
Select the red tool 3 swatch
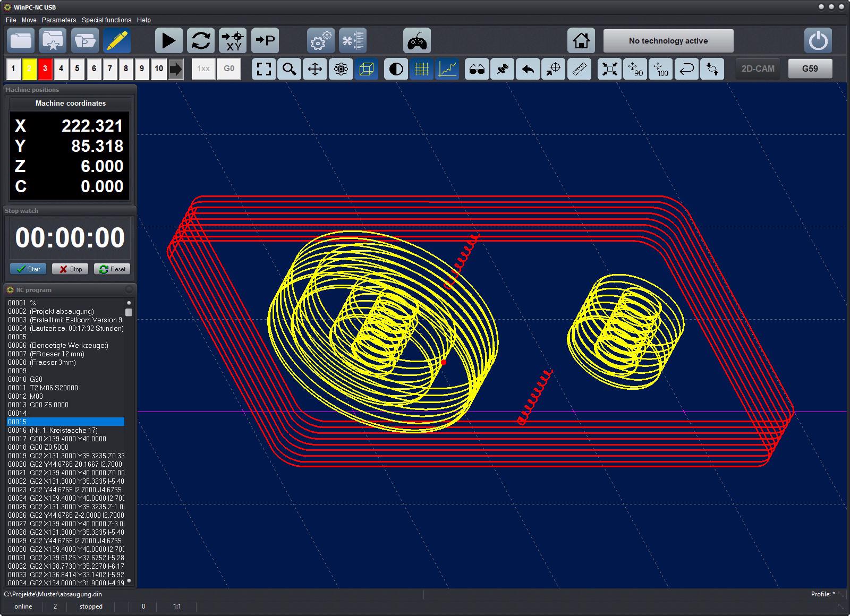[45, 69]
